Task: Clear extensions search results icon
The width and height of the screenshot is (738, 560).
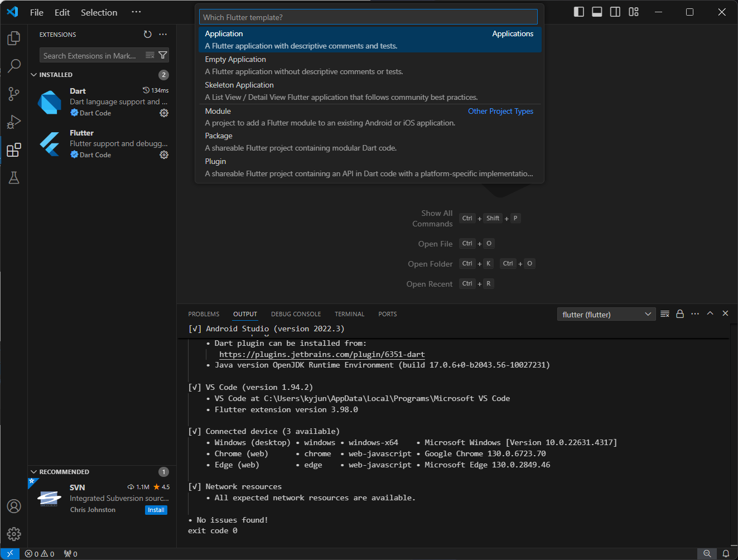Action: [150, 55]
